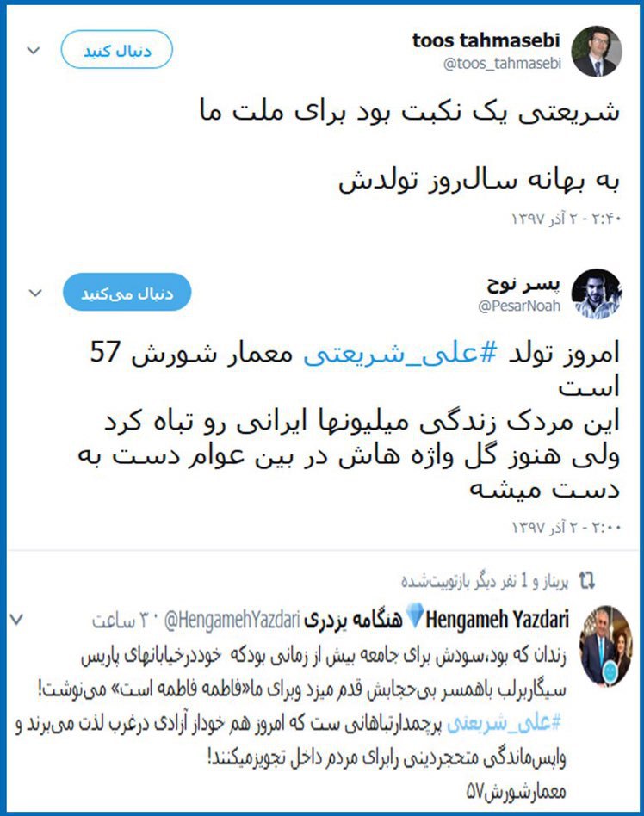Screen dimensions: 644x816
Task: Follow toos tahmasebi with دنبال کنید button
Action: point(117,49)
